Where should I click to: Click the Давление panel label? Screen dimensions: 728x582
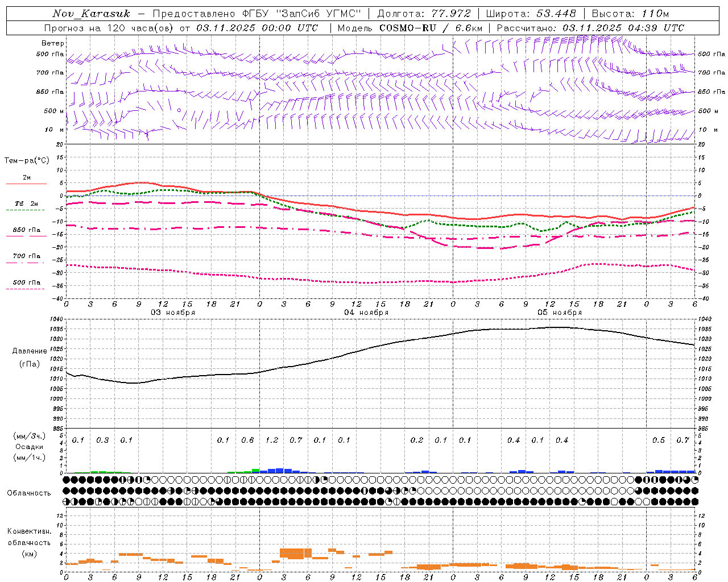tap(30, 351)
